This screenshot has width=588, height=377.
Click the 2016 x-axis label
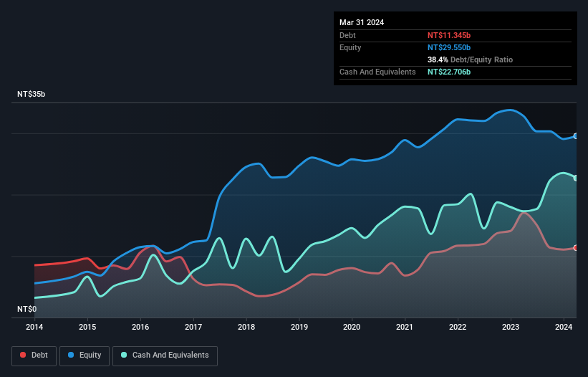140,327
